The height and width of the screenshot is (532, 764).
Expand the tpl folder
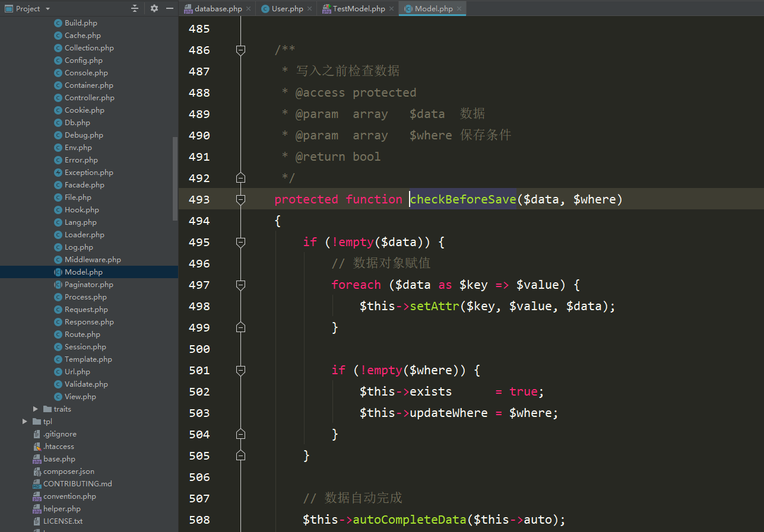point(25,422)
